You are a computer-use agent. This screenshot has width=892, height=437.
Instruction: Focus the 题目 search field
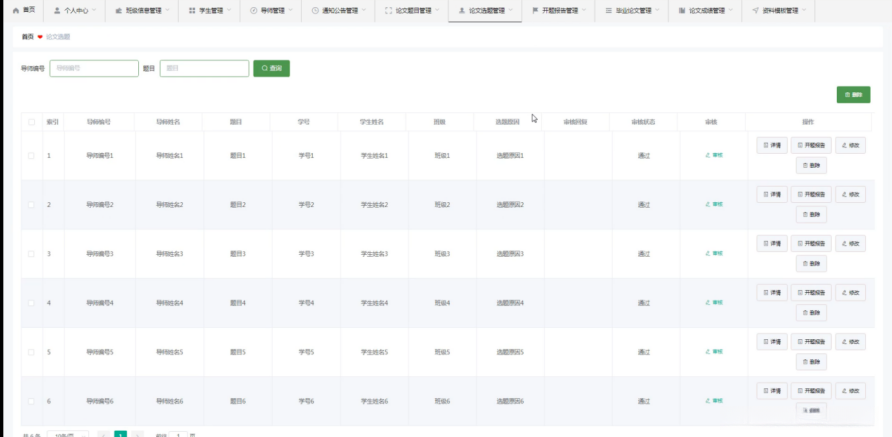point(204,68)
